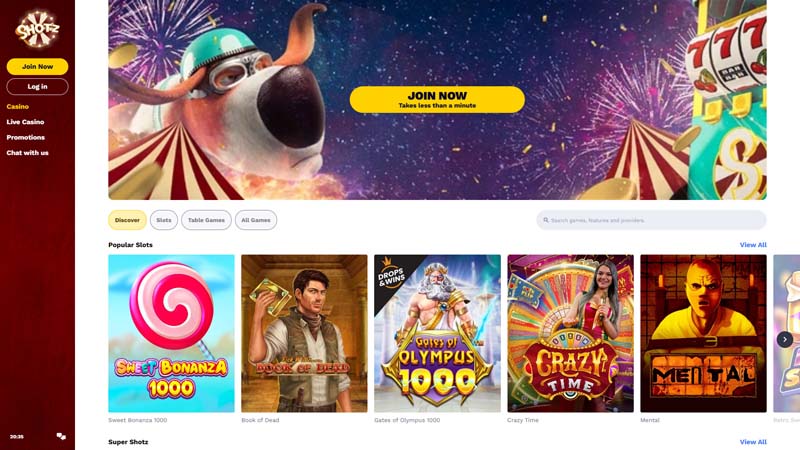
Task: Launch the Book of Dead slot
Action: click(304, 334)
